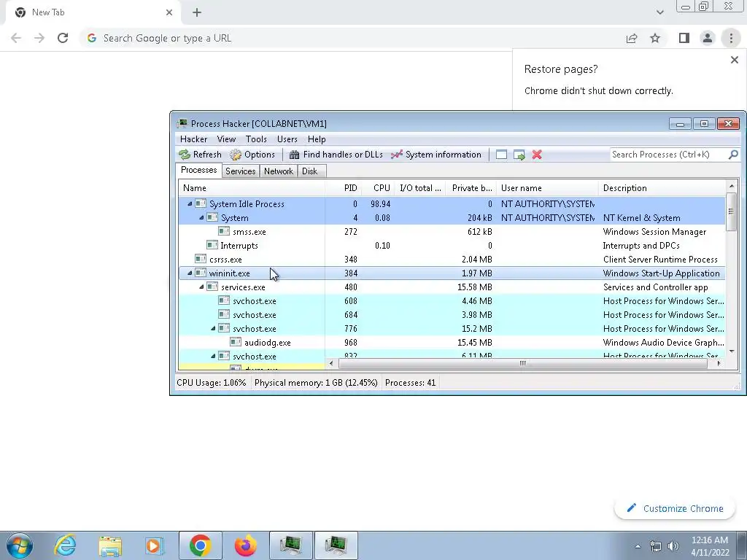The height and width of the screenshot is (560, 747).
Task: Close the Restore pages popup in Chrome
Action: [x=734, y=60]
